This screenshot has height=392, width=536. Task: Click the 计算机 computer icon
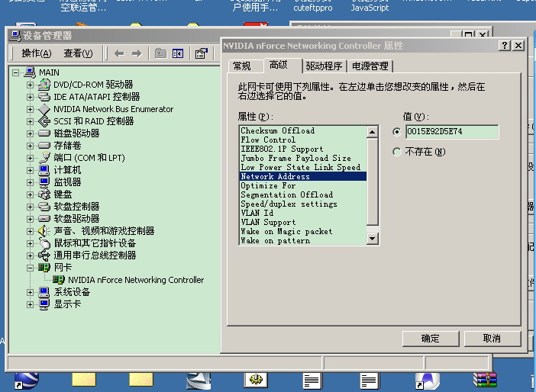[44, 170]
